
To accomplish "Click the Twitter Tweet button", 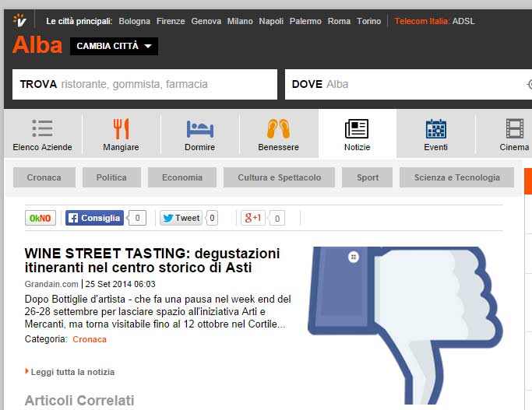I will tap(181, 218).
